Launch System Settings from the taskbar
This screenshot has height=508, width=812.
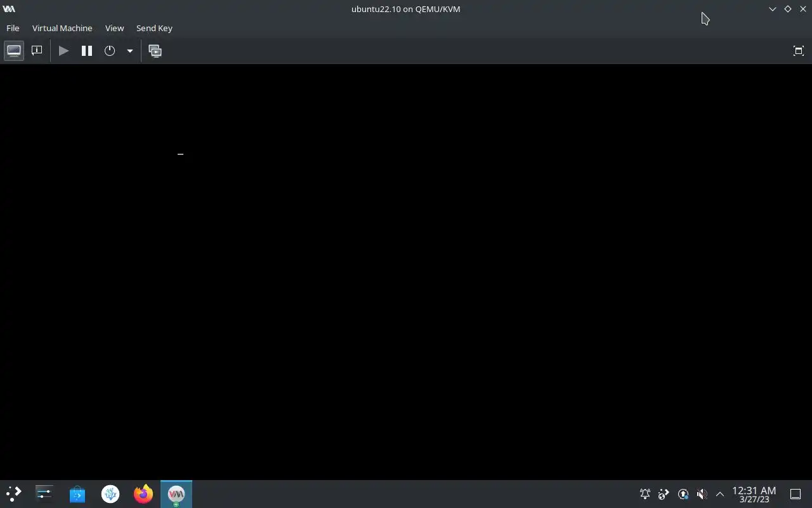point(44,494)
